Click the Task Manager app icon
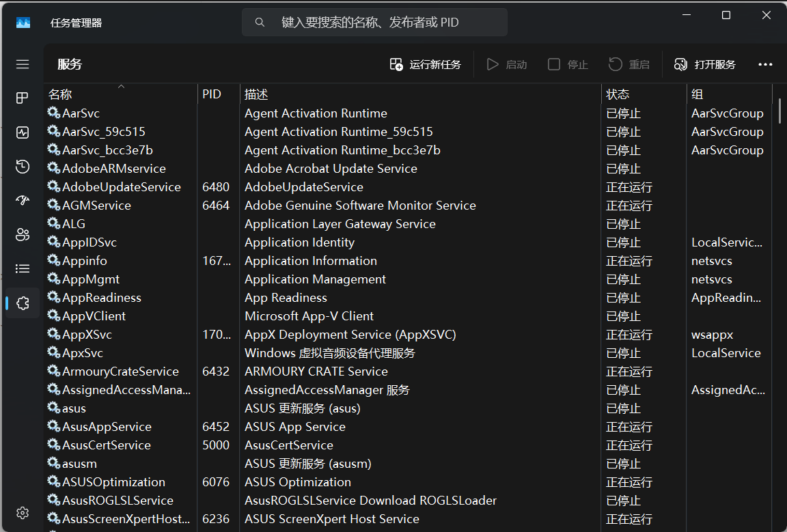 click(23, 23)
